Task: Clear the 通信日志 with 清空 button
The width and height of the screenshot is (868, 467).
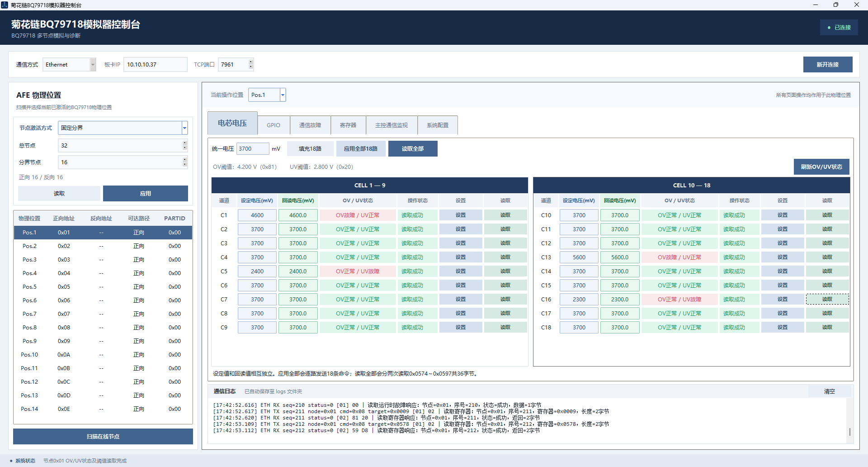Action: (x=830, y=392)
